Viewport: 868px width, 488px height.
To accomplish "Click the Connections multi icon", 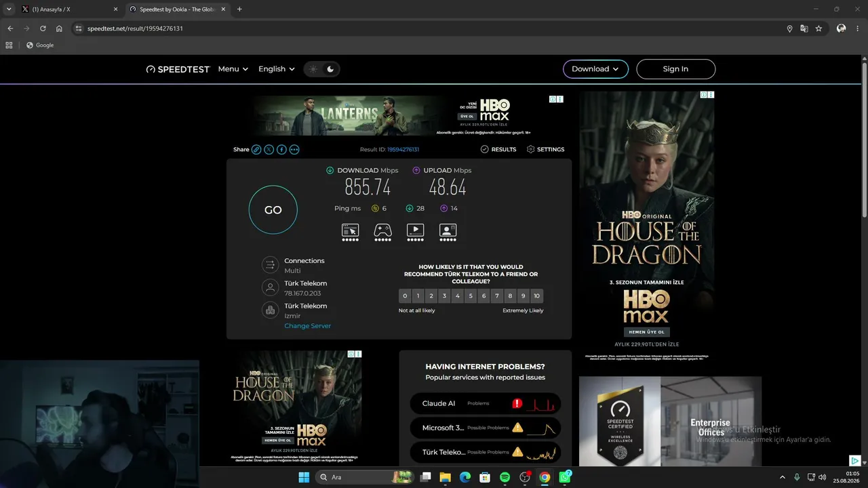I will pyautogui.click(x=271, y=265).
